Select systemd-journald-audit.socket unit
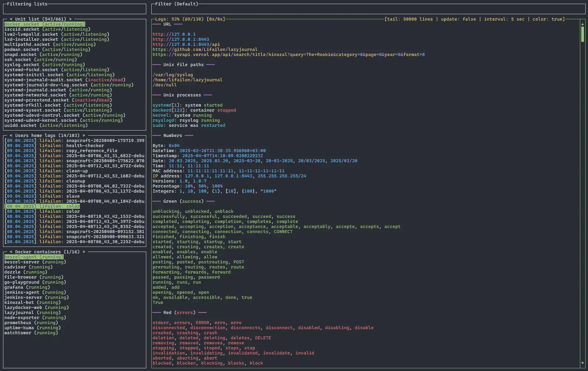The height and width of the screenshot is (371, 588). click(65, 80)
